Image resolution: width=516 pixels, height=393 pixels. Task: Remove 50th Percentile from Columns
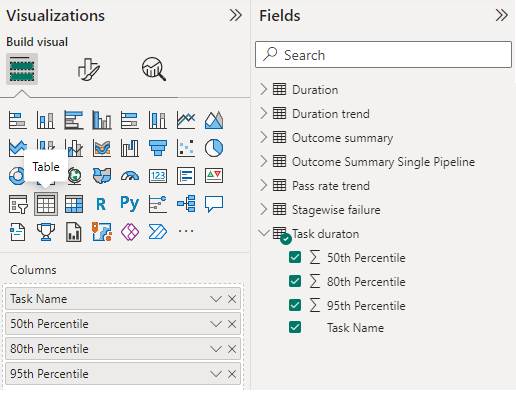(232, 324)
